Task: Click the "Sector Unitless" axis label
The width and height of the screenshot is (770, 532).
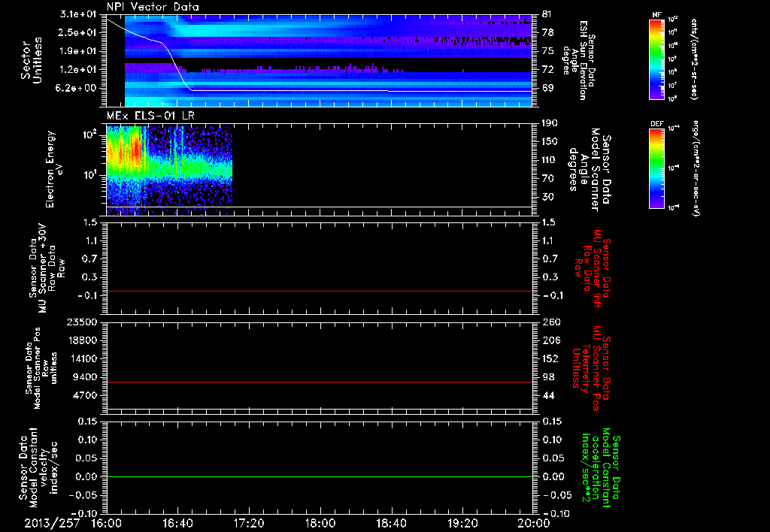Action: [x=32, y=60]
